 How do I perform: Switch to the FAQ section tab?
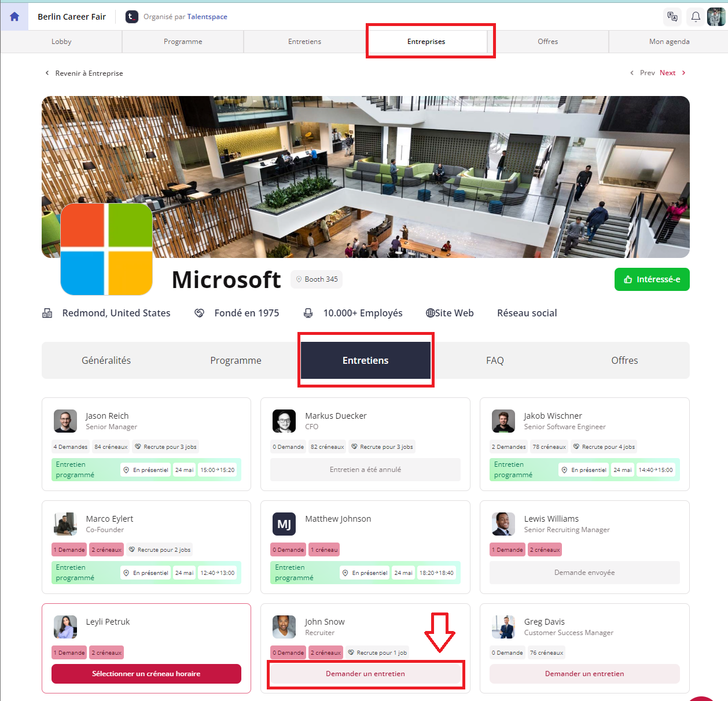tap(495, 360)
